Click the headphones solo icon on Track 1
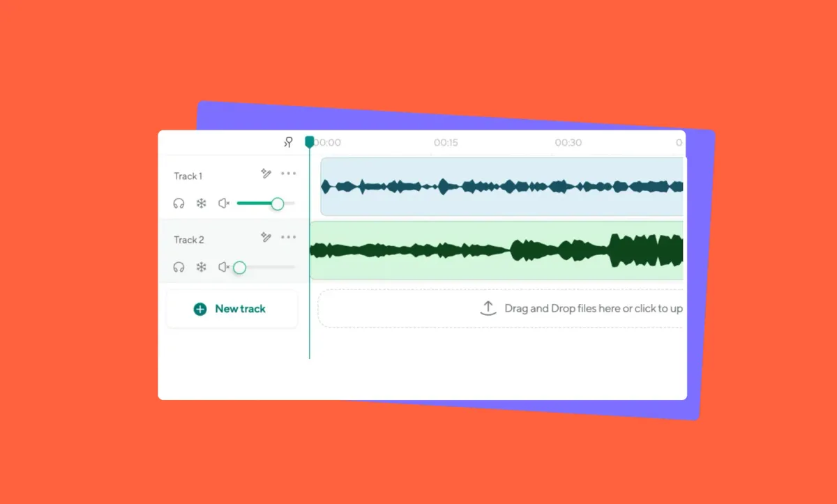Screen dimensions: 837x504 (x=179, y=203)
